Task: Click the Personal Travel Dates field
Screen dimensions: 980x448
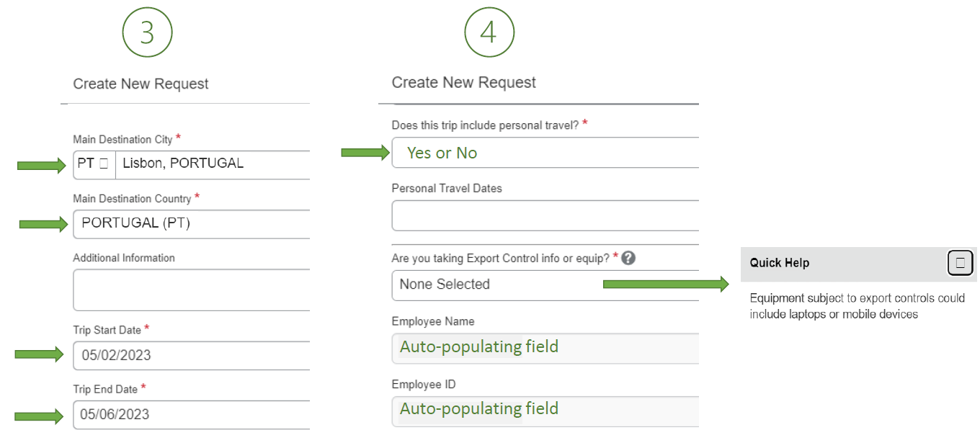Action: point(545,215)
